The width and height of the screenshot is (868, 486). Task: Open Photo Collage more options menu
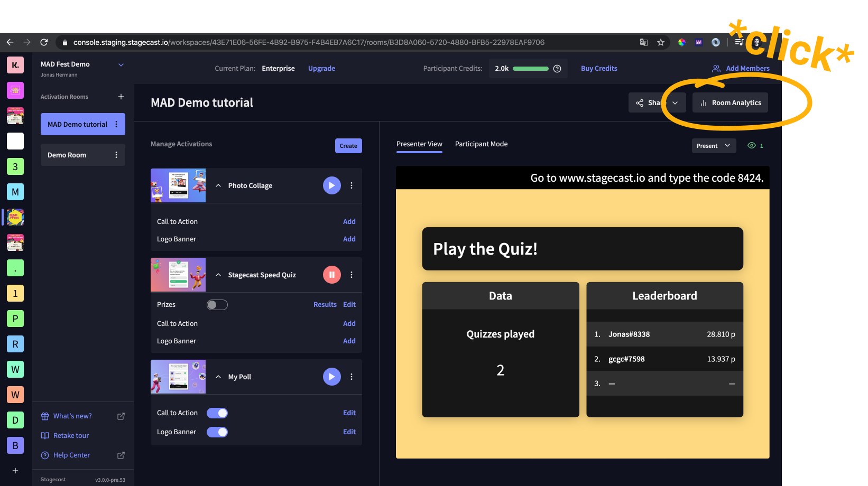click(352, 185)
